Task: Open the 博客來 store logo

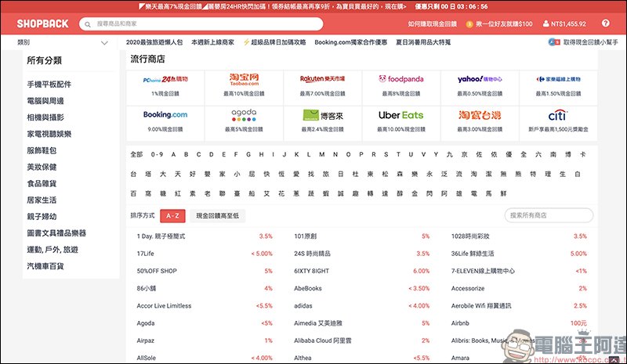Action: pos(322,115)
